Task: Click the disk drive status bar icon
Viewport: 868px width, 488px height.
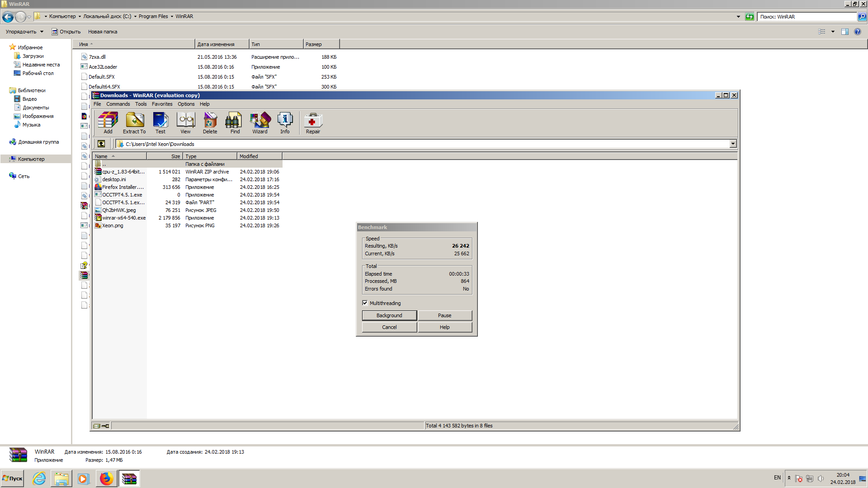Action: [x=96, y=426]
